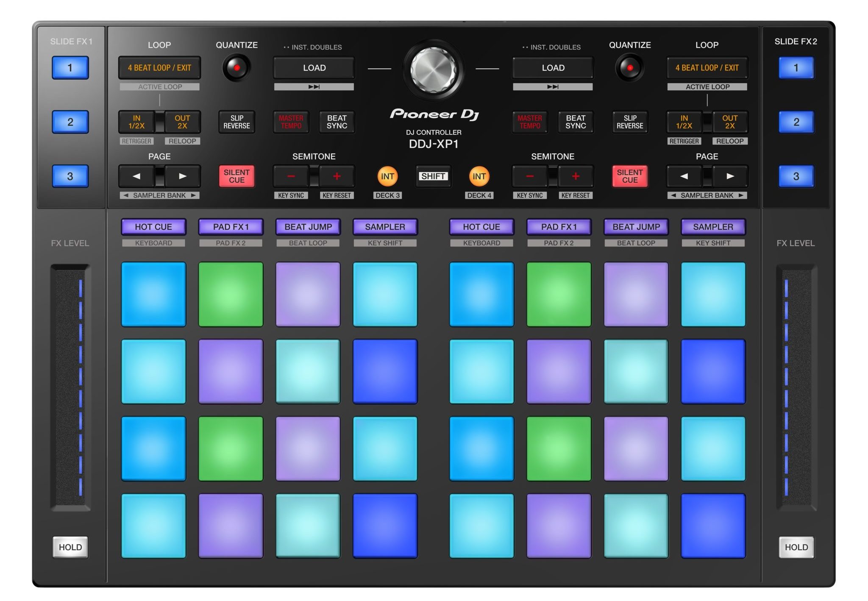Switch right deck to SAMPLER mode
The width and height of the screenshot is (868, 601).
pyautogui.click(x=713, y=227)
